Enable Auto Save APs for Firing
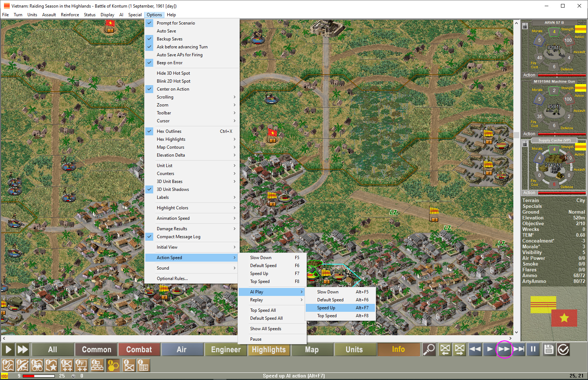The image size is (588, 380). (x=192, y=54)
